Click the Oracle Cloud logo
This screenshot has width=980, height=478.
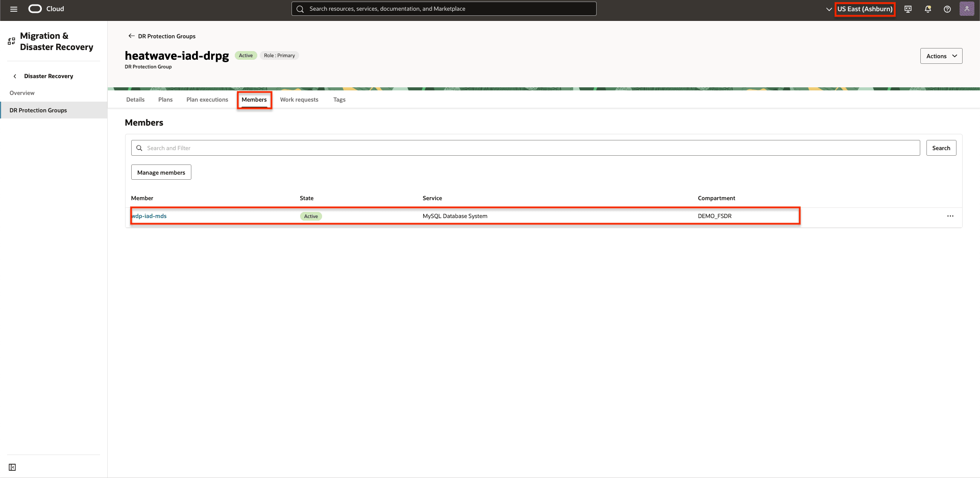35,8
